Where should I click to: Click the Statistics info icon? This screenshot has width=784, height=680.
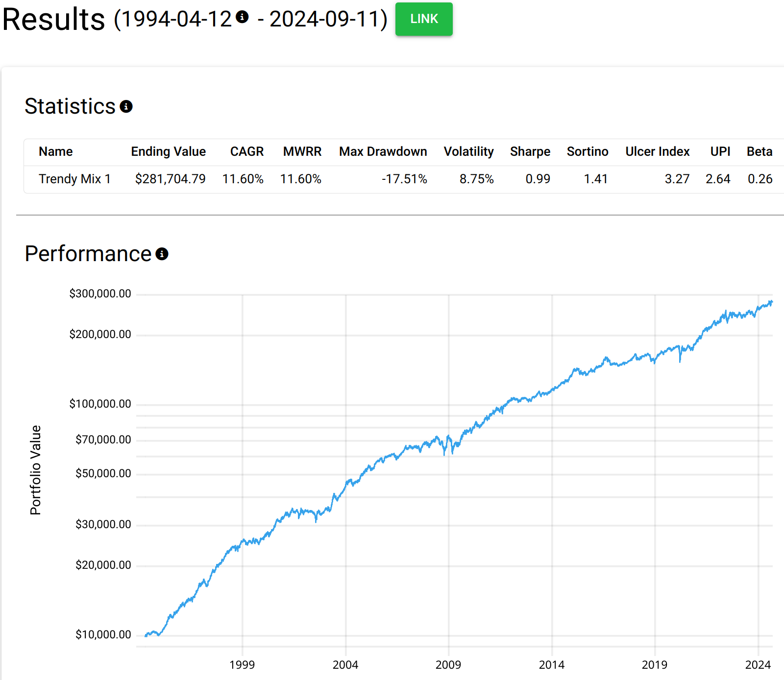click(x=126, y=106)
